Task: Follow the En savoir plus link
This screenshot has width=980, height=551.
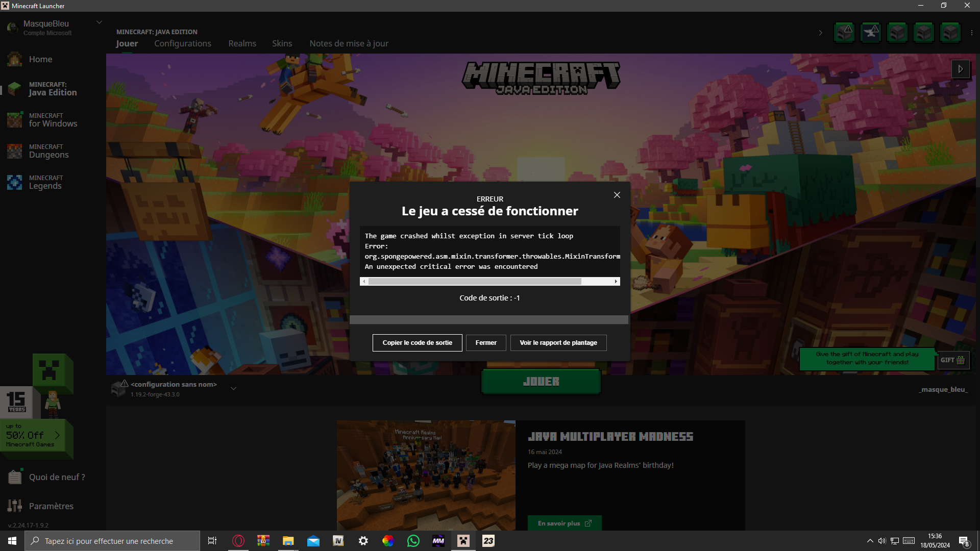Action: click(565, 523)
